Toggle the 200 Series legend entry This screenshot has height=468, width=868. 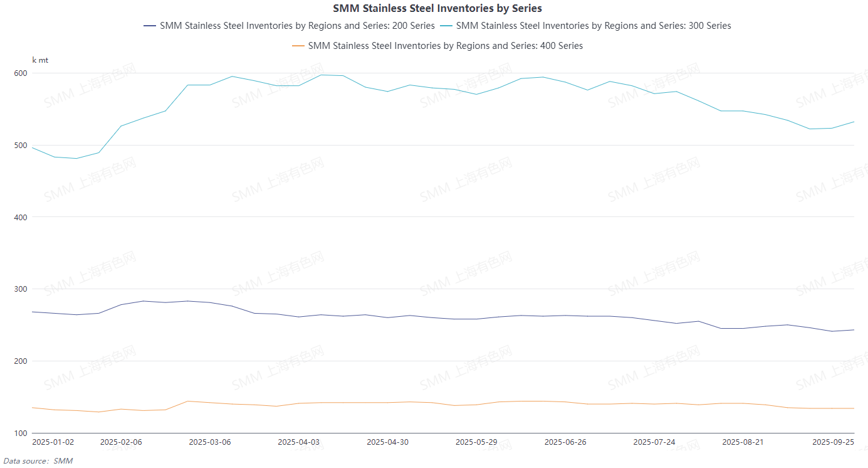pos(297,26)
